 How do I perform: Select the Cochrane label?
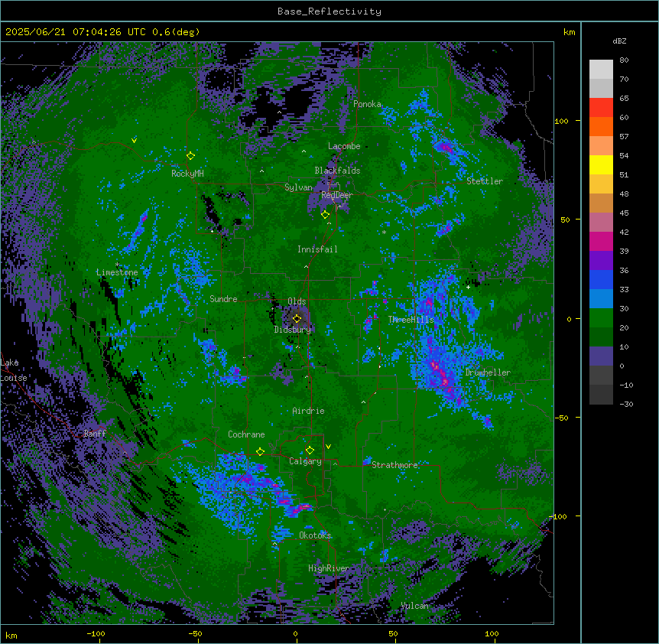coord(246,434)
